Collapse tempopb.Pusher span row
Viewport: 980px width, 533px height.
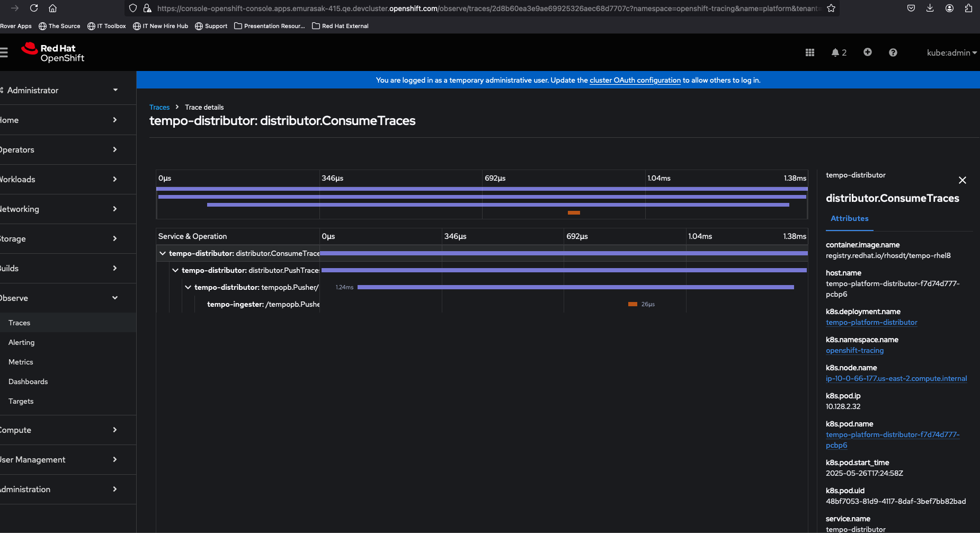188,287
